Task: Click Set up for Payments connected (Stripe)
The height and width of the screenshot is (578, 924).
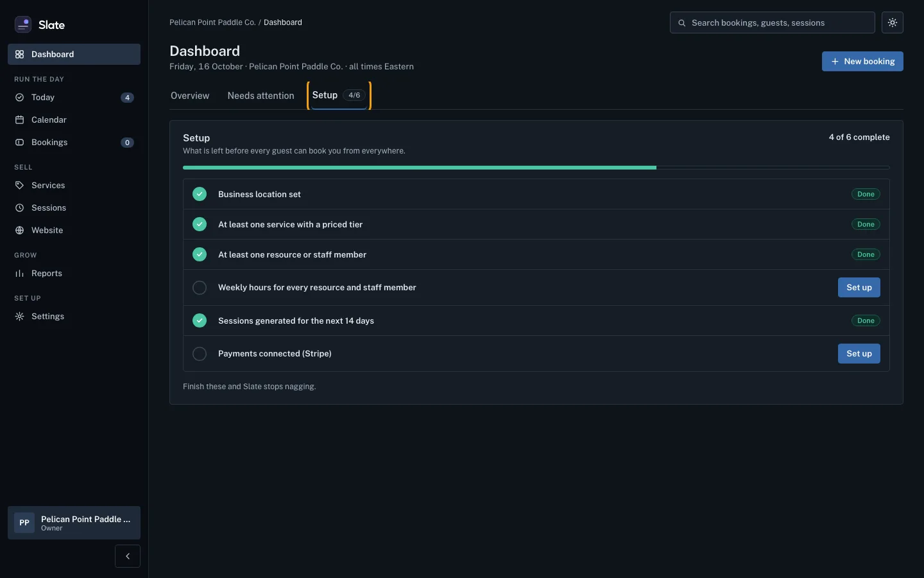Action: [x=859, y=354]
